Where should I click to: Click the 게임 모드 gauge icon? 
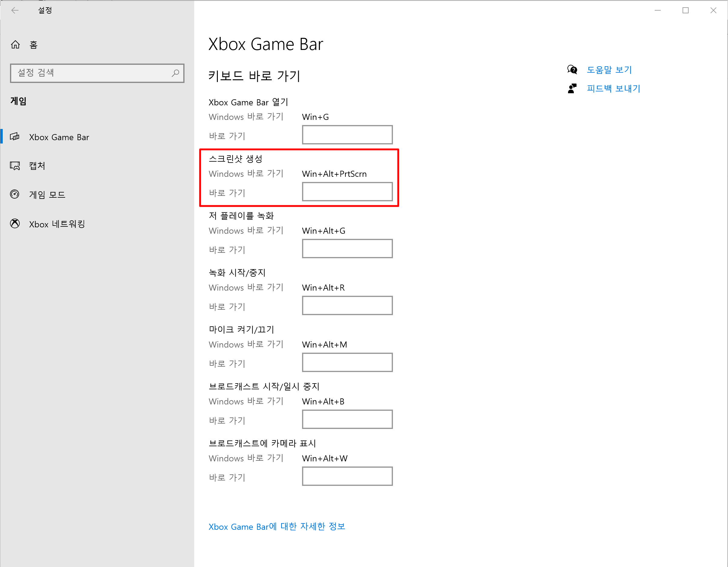15,194
